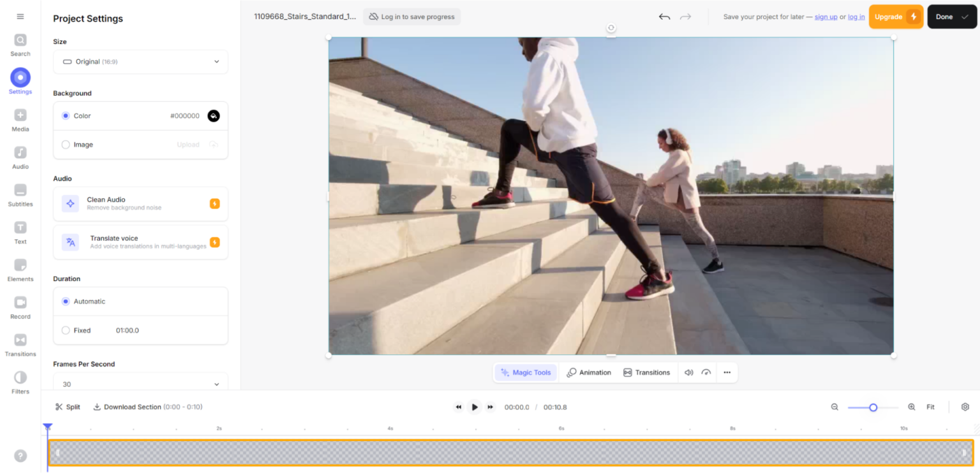Click the zoom out magnifier icon

click(835, 407)
